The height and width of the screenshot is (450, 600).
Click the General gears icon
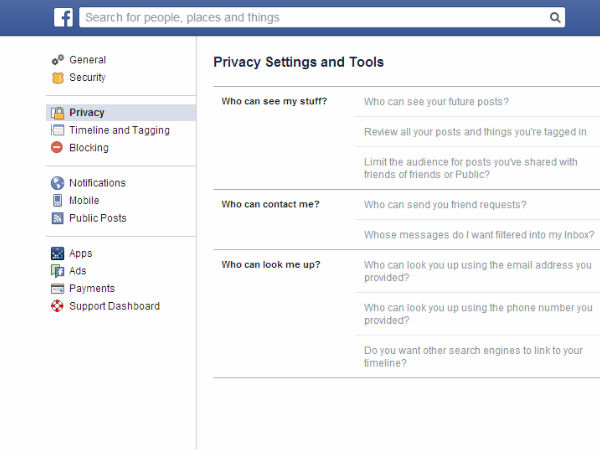[x=58, y=60]
